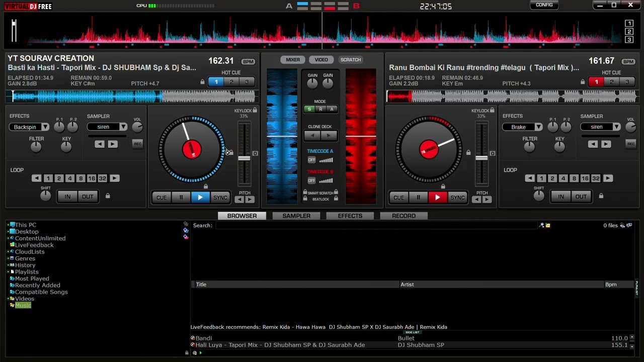This screenshot has height=362, width=644.
Task: Click CUE on the right deck
Action: (x=398, y=198)
